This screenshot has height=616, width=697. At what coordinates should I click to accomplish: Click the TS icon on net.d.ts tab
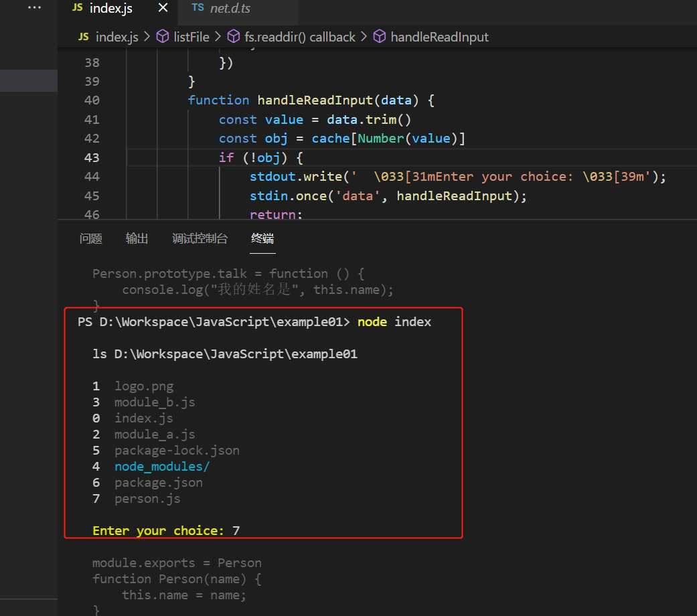[x=198, y=7]
